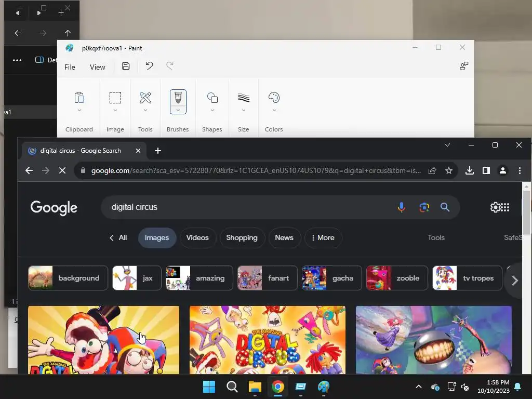Select the Images results tab

pyautogui.click(x=157, y=237)
